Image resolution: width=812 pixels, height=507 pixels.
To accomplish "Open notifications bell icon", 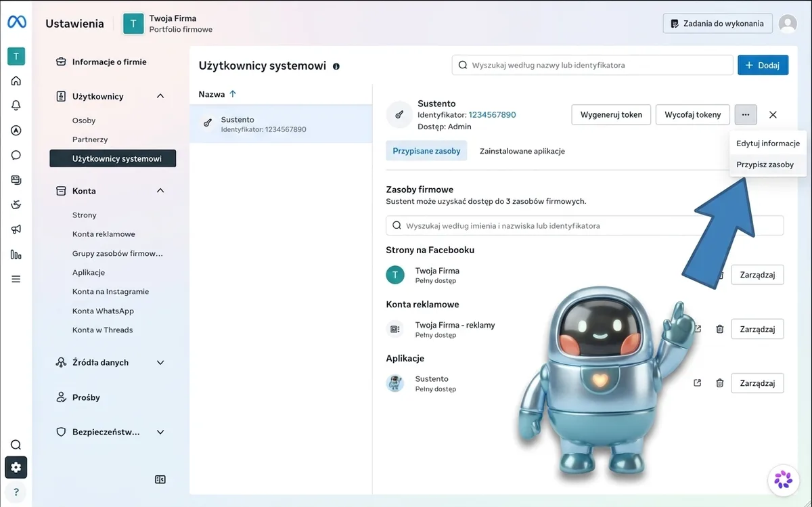I will (x=16, y=105).
